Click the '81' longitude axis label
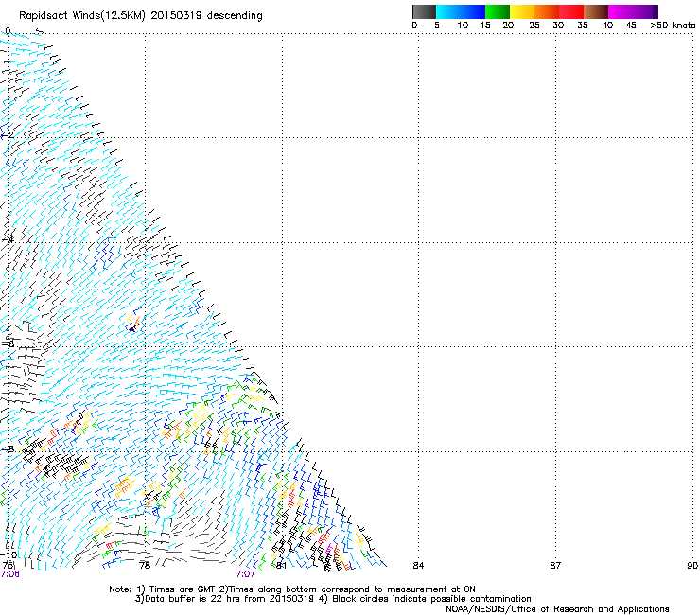The image size is (700, 615). point(281,566)
